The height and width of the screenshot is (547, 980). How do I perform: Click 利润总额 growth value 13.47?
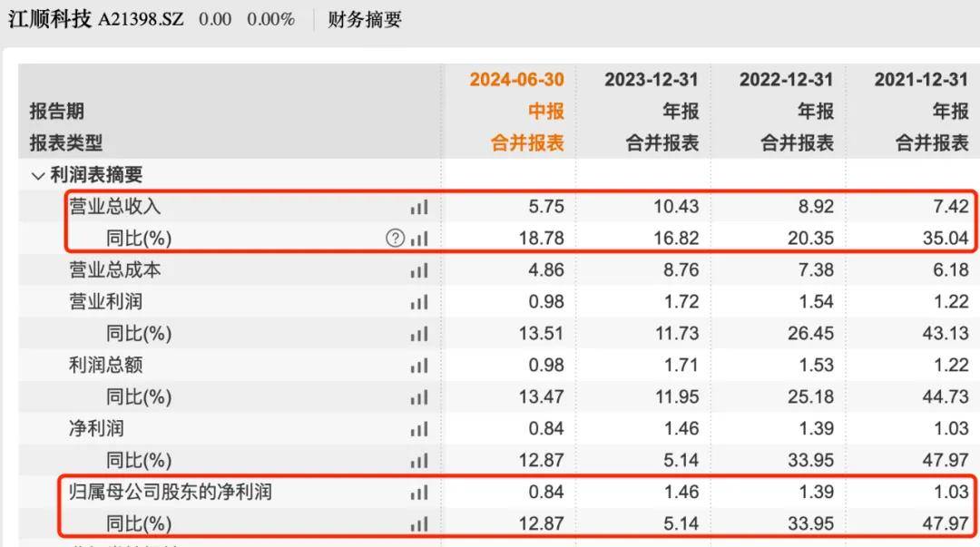[541, 397]
